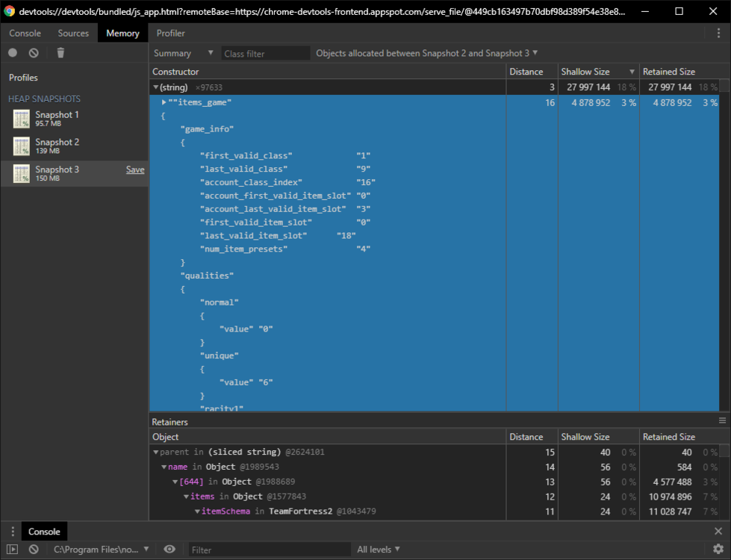Clear the console with the block icon
This screenshot has width=731, height=560.
(34, 550)
